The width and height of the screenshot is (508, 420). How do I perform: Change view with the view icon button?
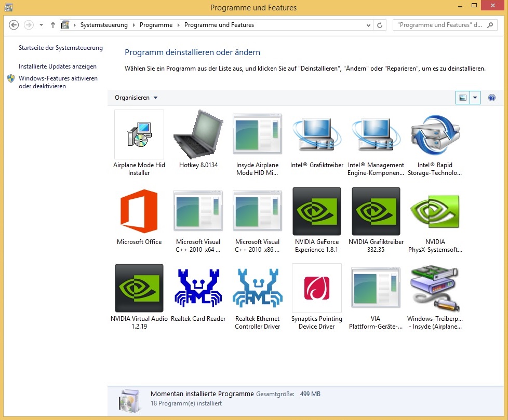[463, 98]
